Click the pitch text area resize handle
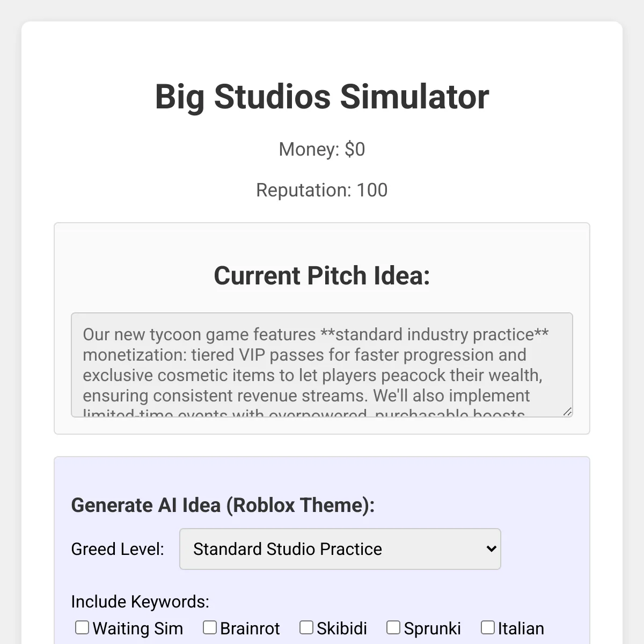Screen dimensions: 644x644 pyautogui.click(x=567, y=412)
